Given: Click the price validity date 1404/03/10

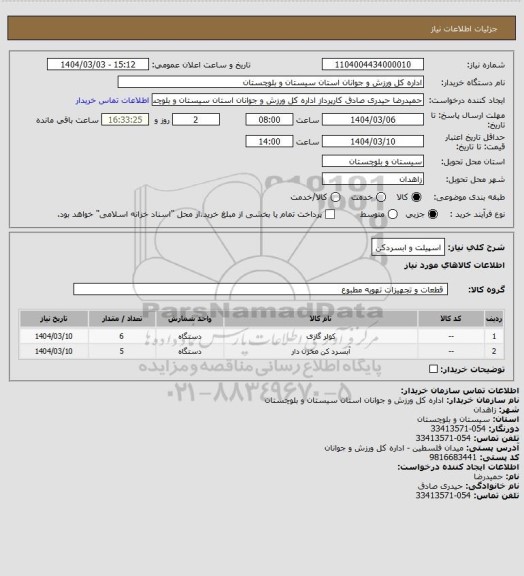Looking at the screenshot, I should [373, 141].
